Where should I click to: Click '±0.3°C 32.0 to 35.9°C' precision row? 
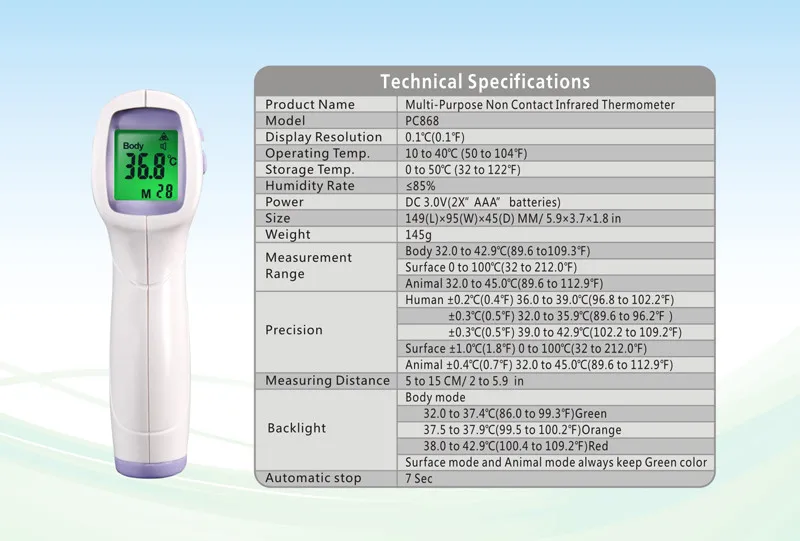(556, 316)
